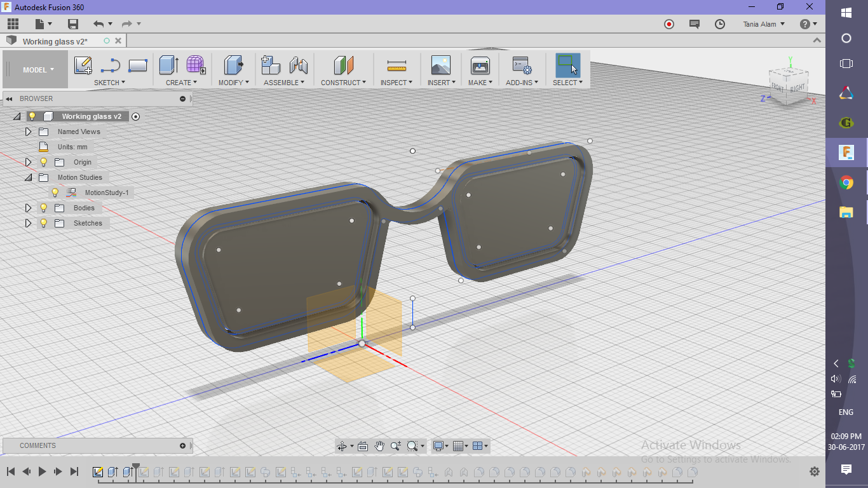
Task: Open the notifications comment icon
Action: [695, 24]
